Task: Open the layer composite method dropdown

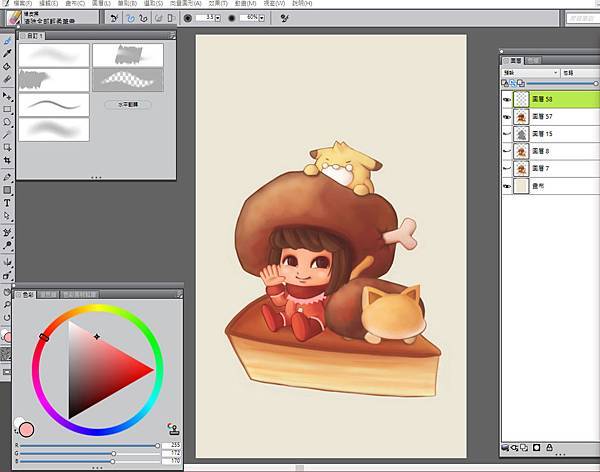Action: [x=531, y=73]
